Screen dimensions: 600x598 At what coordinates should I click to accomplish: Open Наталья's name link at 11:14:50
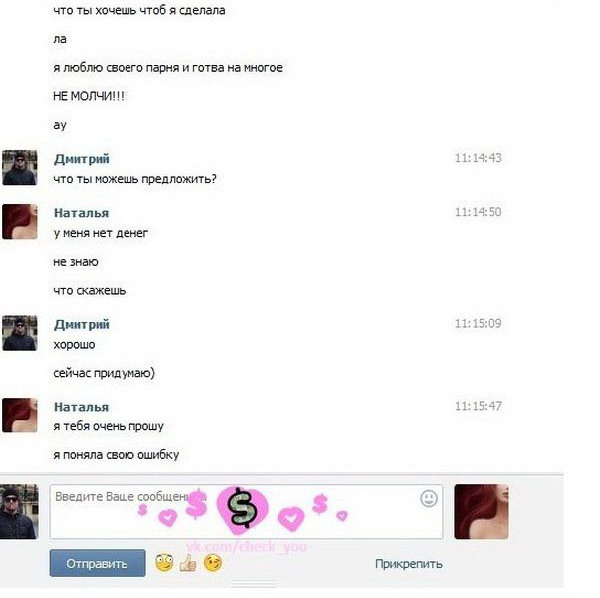[82, 213]
